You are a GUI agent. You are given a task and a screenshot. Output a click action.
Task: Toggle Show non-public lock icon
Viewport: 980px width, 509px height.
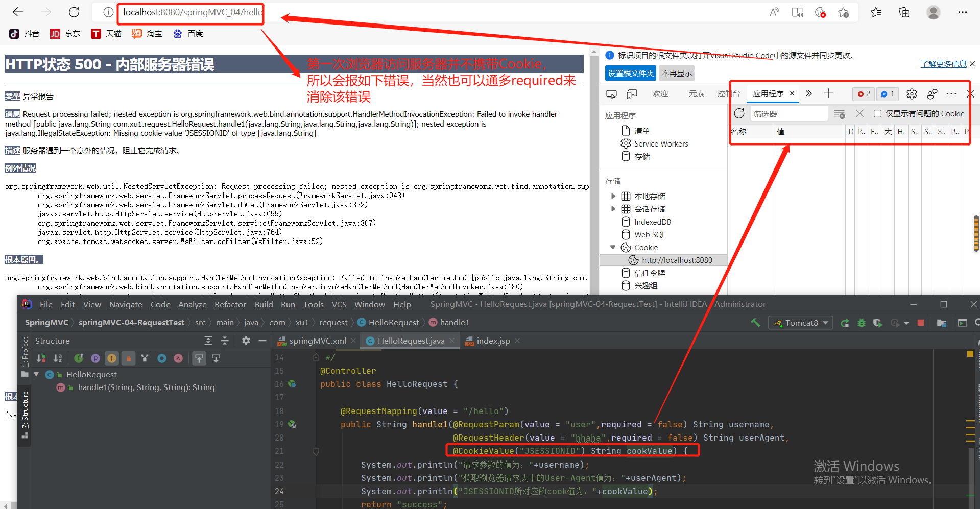pyautogui.click(x=129, y=358)
